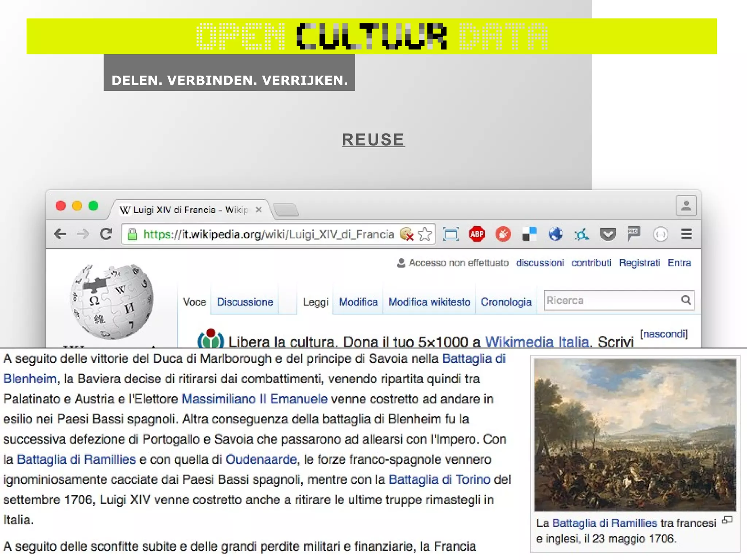This screenshot has width=747, height=560.
Task: Bookmark page with the star icon
Action: [x=425, y=234]
